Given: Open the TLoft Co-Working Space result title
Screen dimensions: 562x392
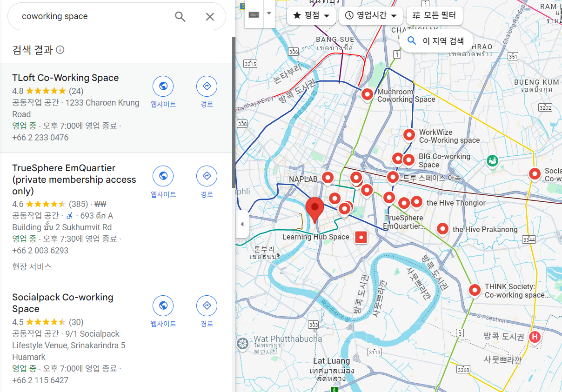Looking at the screenshot, I should point(66,78).
